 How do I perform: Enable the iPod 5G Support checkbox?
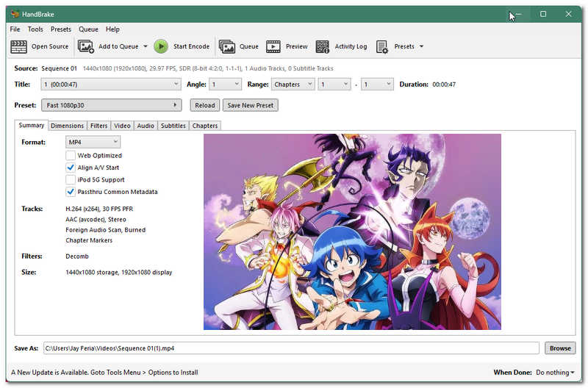[70, 179]
